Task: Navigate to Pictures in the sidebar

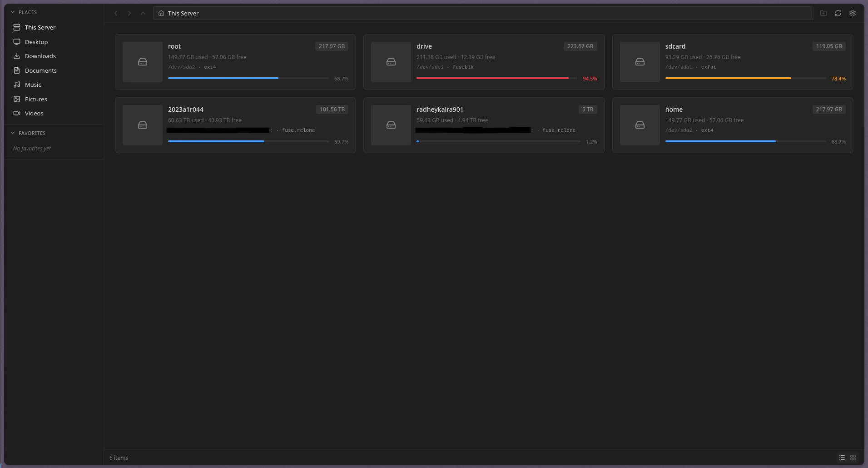Action: click(x=54, y=99)
